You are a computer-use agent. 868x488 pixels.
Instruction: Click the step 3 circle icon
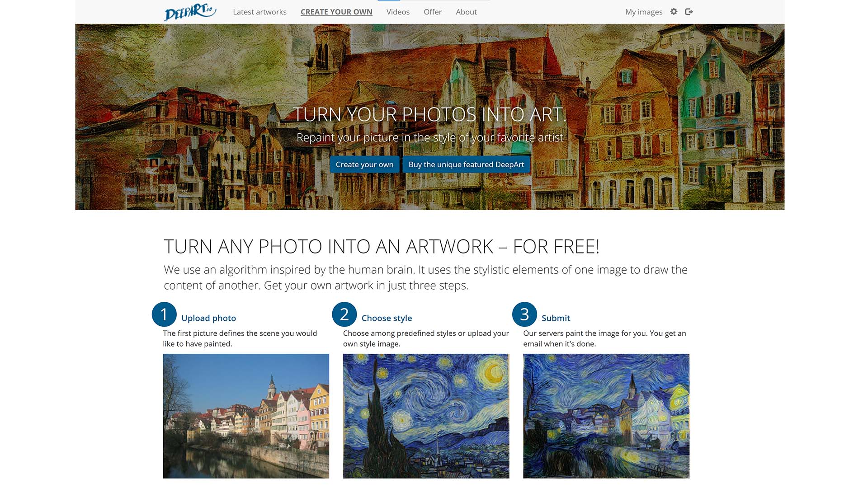click(524, 314)
